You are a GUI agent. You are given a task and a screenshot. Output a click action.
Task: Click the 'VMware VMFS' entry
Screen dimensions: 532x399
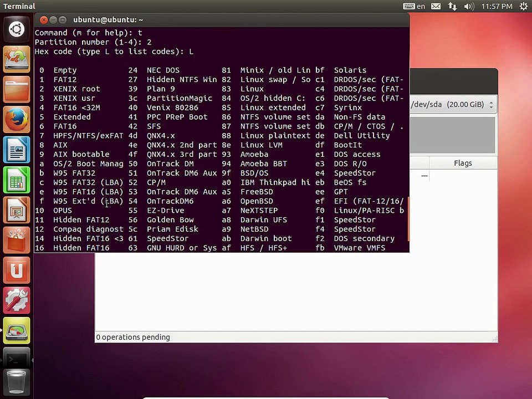(x=360, y=248)
